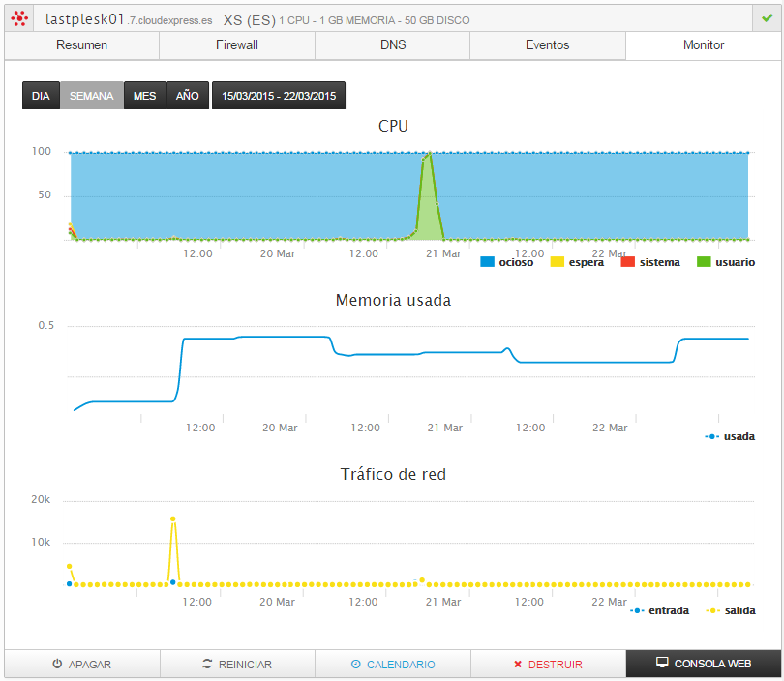Click the network traffic spike data point
The height and width of the screenshot is (681, 784).
click(172, 518)
